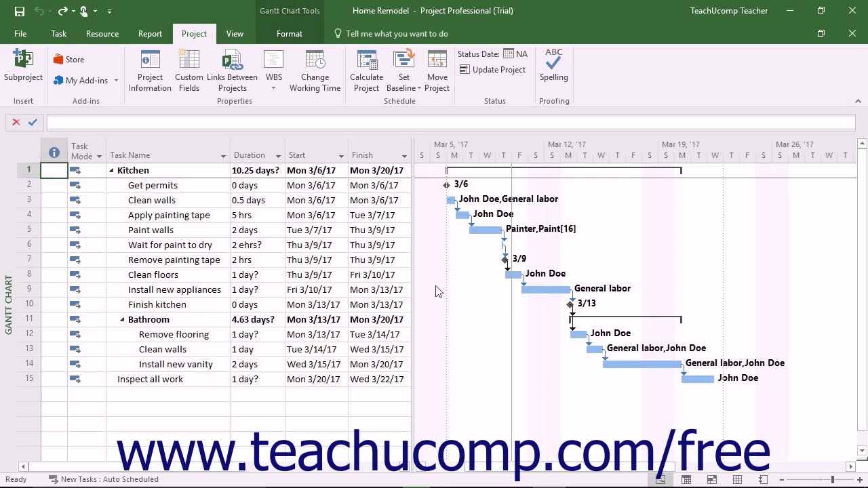Image resolution: width=868 pixels, height=488 pixels.
Task: Select row header 8
Action: pos(29,275)
